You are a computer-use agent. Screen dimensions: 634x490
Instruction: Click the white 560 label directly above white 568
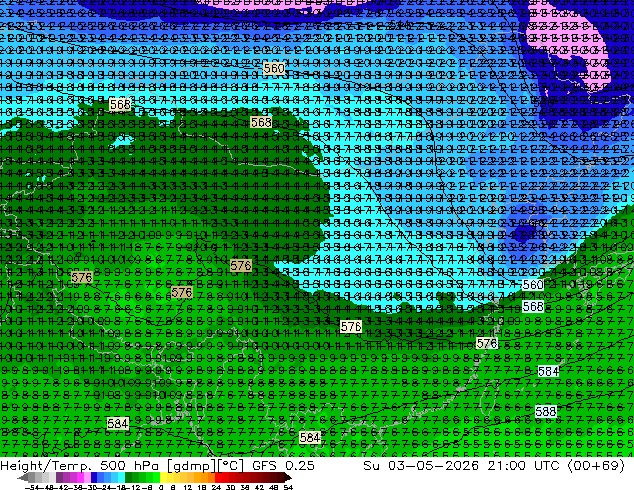point(533,285)
